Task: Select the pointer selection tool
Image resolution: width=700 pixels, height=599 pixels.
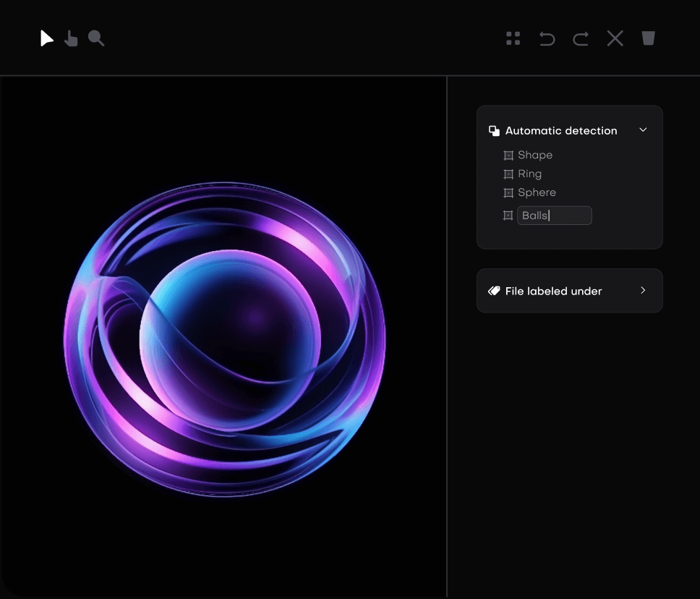Action: pyautogui.click(x=46, y=38)
